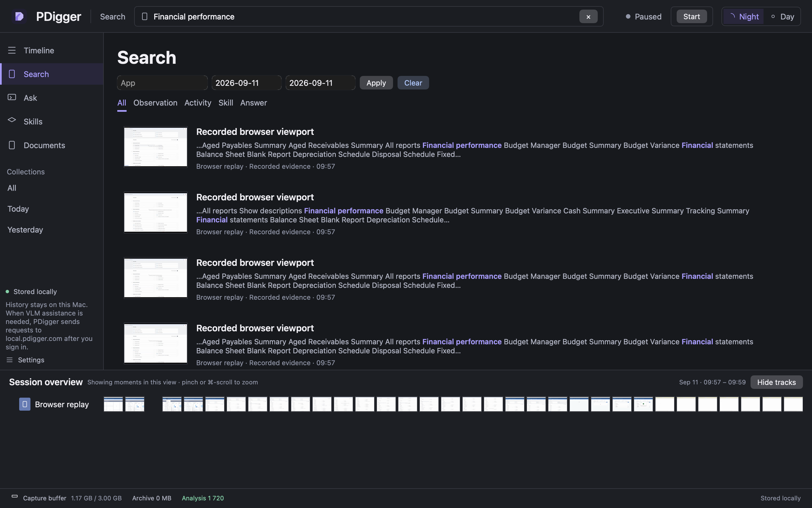Screen dimensions: 812x508
Task: Open the Skills page
Action: coord(52,122)
